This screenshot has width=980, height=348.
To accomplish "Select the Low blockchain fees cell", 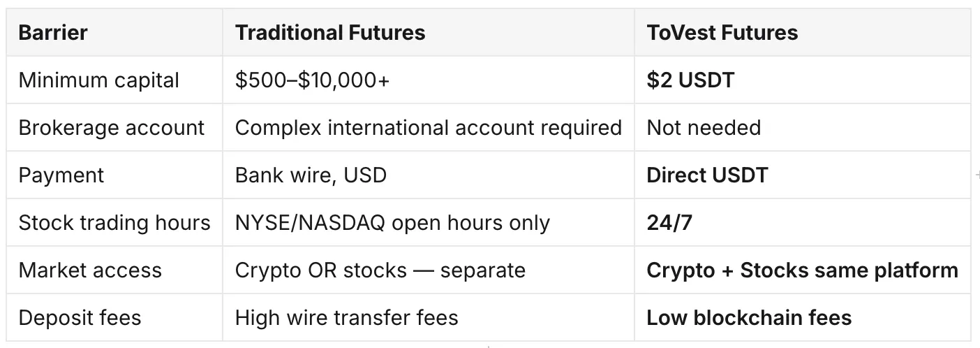I will tap(750, 317).
